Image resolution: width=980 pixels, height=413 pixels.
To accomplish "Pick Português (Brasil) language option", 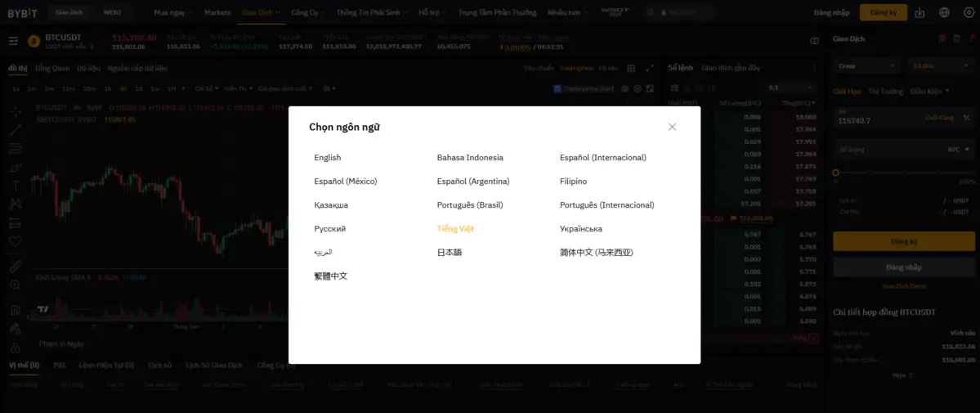I will (470, 205).
